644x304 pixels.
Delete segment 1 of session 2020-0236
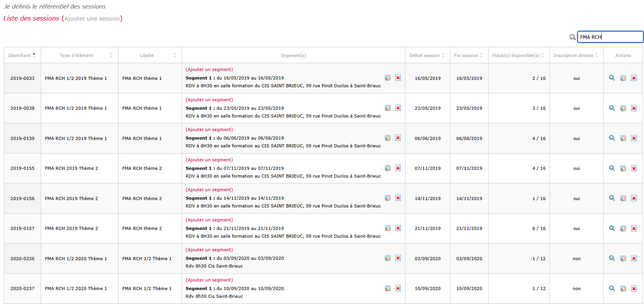[x=398, y=258]
